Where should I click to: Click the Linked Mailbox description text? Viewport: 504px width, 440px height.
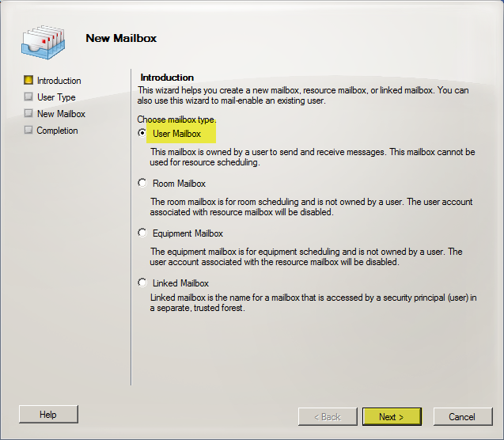(313, 302)
